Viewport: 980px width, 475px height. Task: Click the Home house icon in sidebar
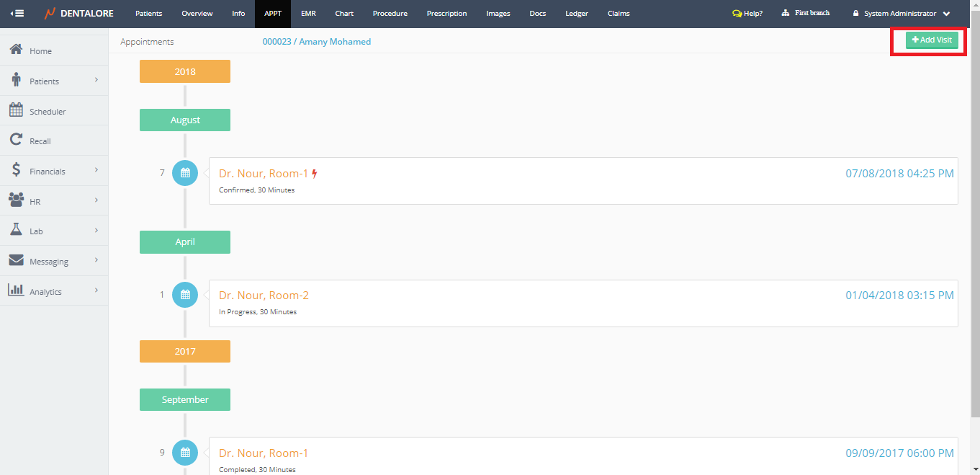pyautogui.click(x=16, y=50)
